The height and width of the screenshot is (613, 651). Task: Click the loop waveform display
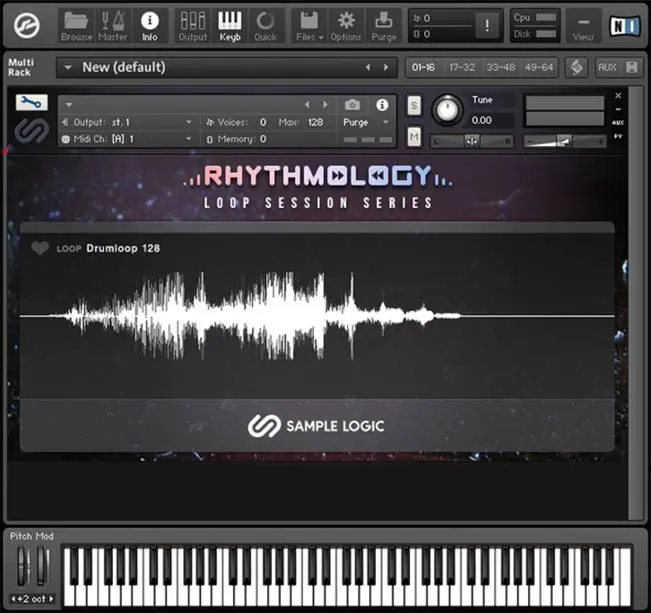317,316
